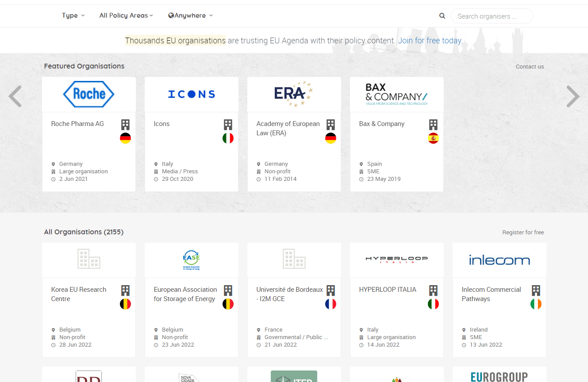Click the building icon on HYPERLOOP ITALIA card

coord(433,290)
